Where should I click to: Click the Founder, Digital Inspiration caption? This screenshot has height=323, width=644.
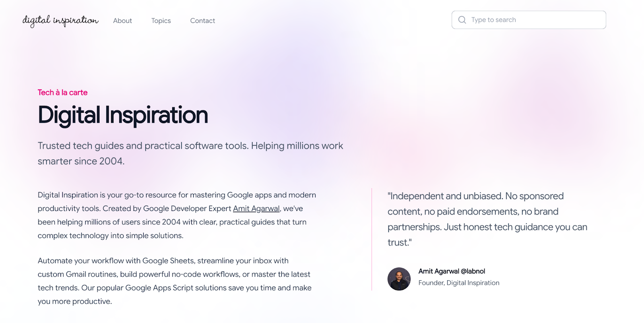[459, 283]
